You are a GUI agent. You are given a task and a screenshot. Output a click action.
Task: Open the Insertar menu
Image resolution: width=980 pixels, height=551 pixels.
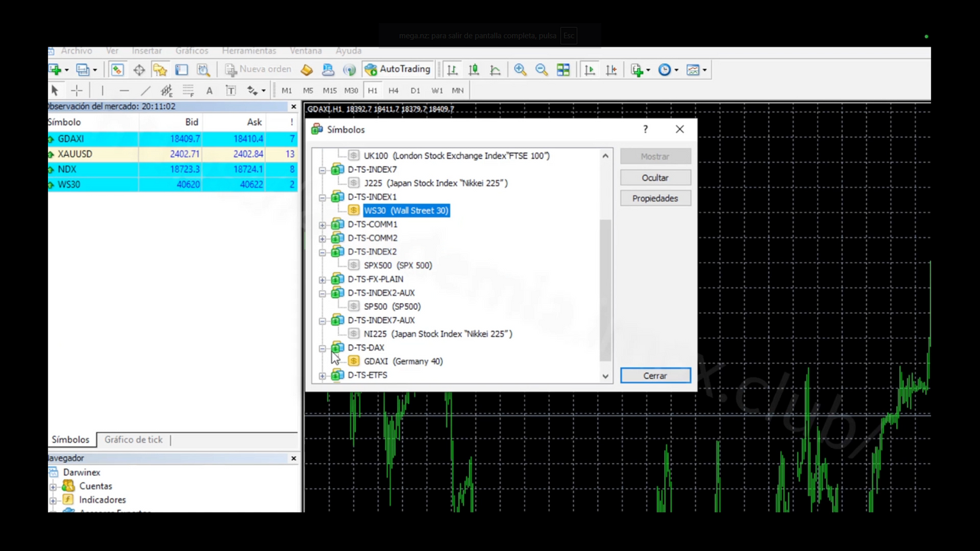[146, 51]
